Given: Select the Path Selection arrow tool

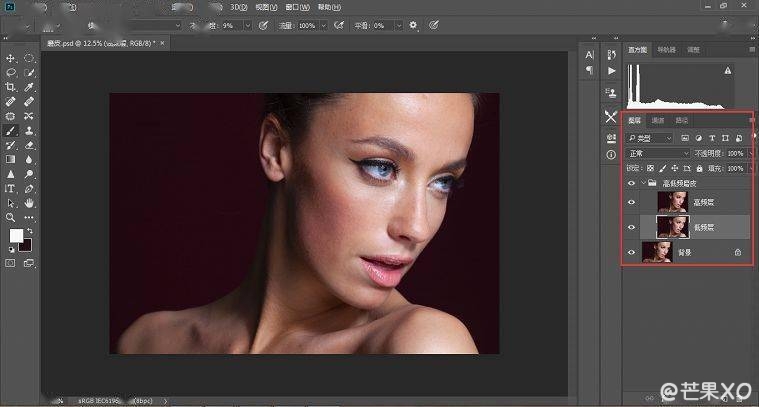Looking at the screenshot, I should [10, 203].
